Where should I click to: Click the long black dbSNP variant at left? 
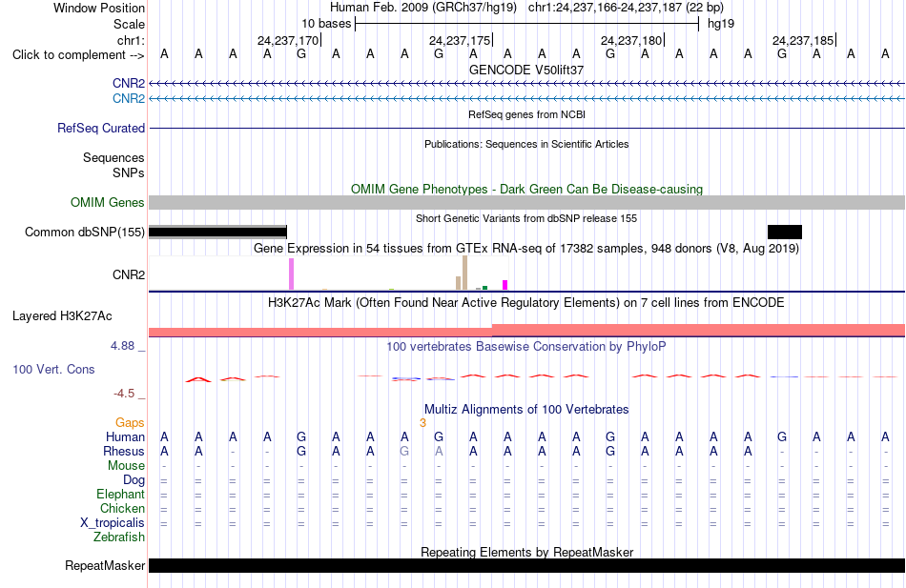pyautogui.click(x=217, y=233)
